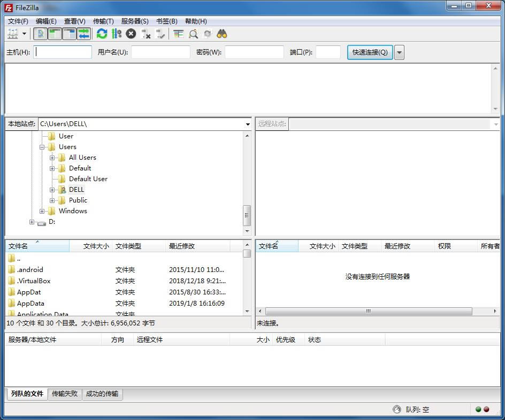The width and height of the screenshot is (505, 420).
Task: Cancel current operation with the X icon
Action: (131, 34)
